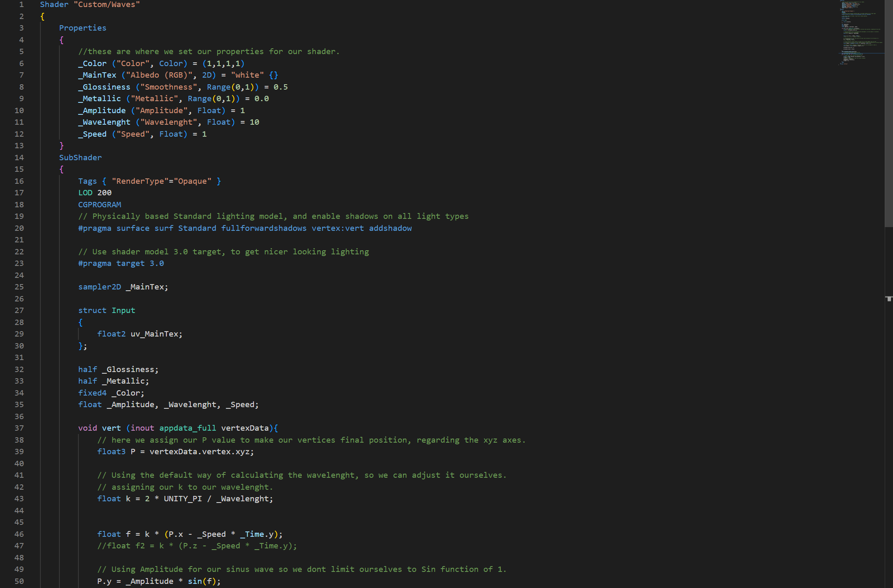The image size is (893, 588).
Task: Place cursor inside the struct Input block
Action: [140, 334]
